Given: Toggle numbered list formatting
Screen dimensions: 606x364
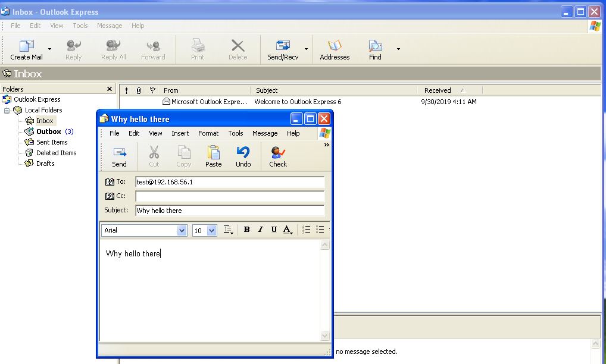Looking at the screenshot, I should 306,230.
